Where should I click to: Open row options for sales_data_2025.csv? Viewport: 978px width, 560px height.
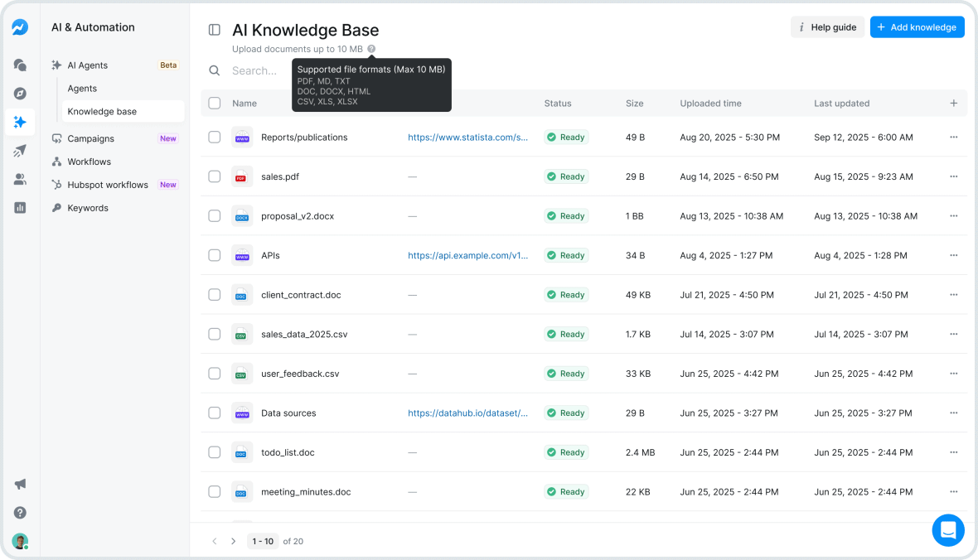point(954,334)
